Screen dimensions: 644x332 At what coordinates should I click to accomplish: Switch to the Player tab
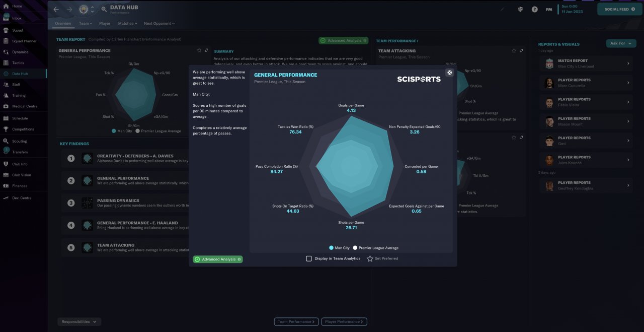coord(105,23)
